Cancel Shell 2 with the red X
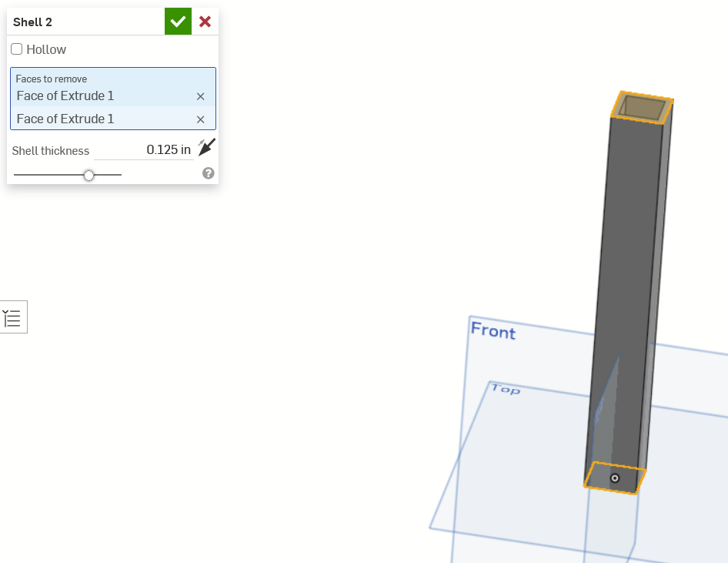 [x=205, y=22]
